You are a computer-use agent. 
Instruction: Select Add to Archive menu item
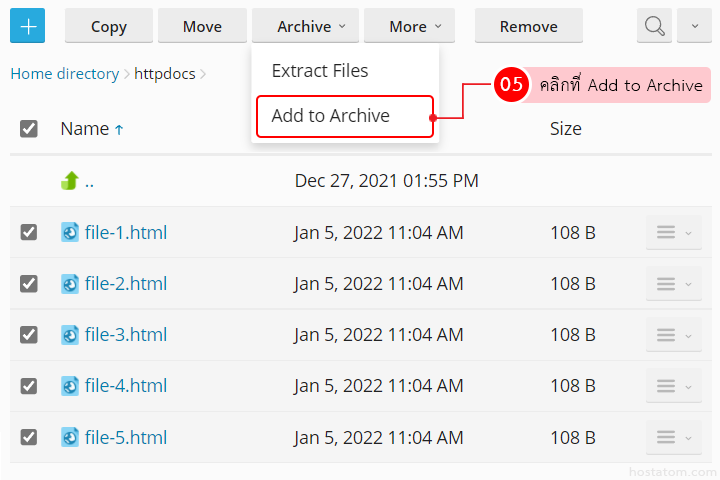click(x=331, y=116)
